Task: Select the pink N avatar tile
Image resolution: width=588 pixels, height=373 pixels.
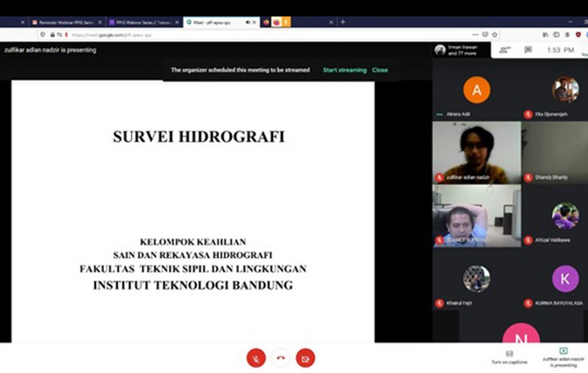Action: tap(521, 332)
